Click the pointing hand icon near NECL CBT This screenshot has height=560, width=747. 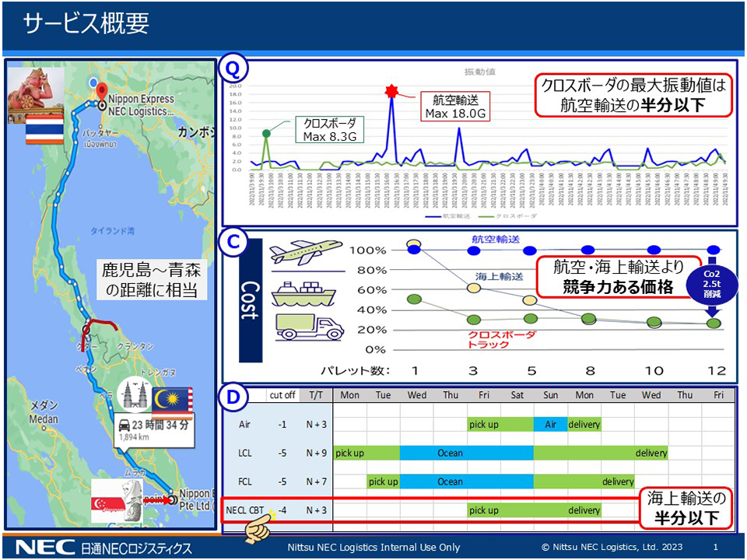[x=259, y=527]
